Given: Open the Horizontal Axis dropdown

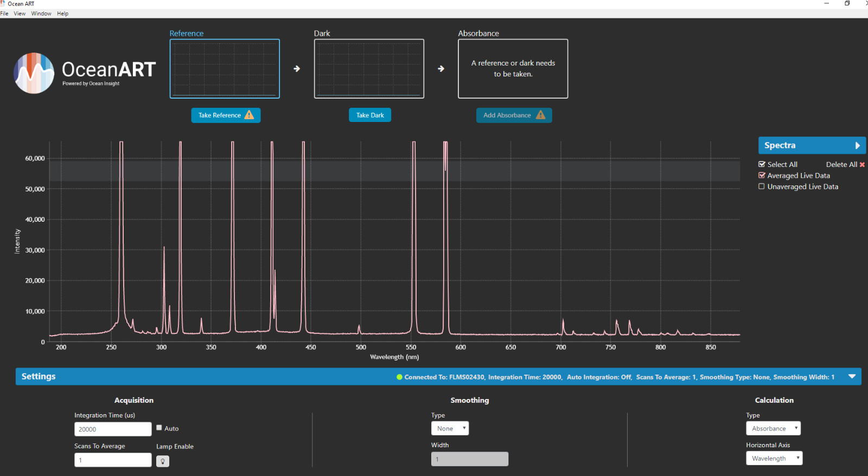Looking at the screenshot, I should tap(774, 458).
